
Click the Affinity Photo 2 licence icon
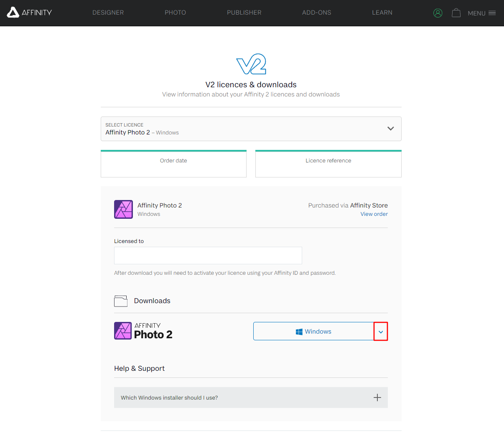pyautogui.click(x=123, y=209)
